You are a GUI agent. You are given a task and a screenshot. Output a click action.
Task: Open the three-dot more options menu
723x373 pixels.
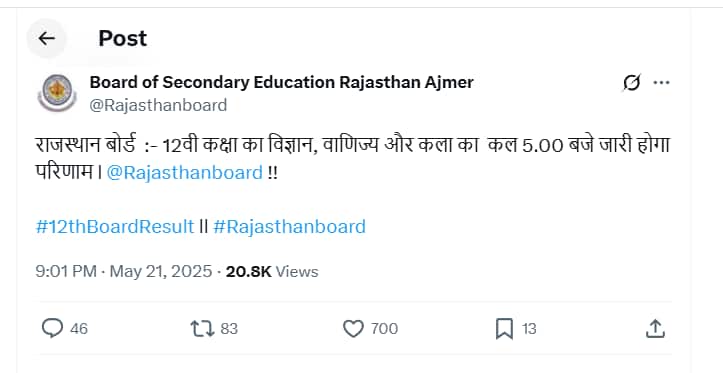click(662, 83)
